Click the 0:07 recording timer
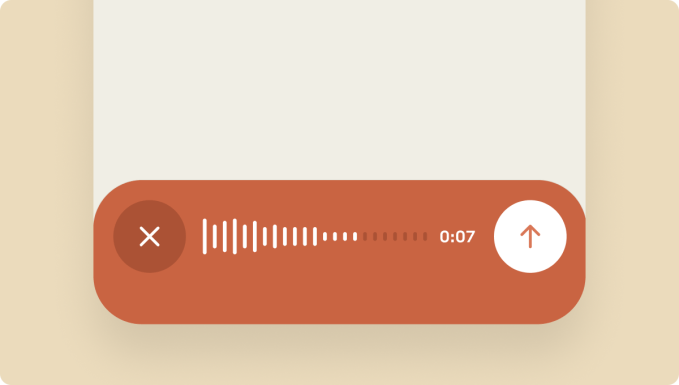This screenshot has height=385, width=679. pos(457,236)
